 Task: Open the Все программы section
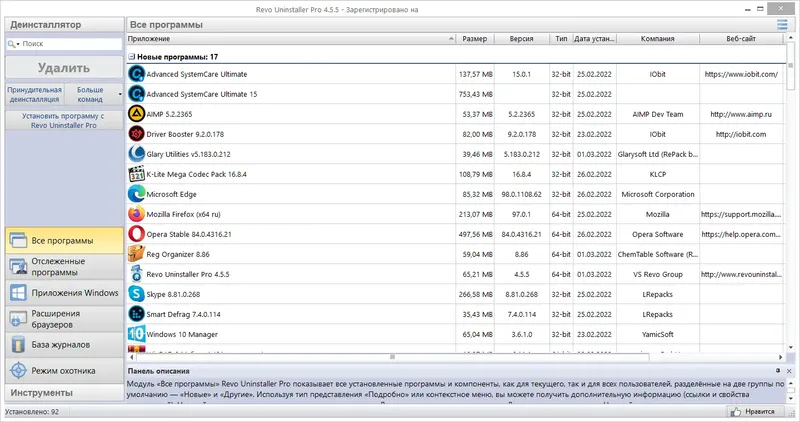(x=64, y=240)
